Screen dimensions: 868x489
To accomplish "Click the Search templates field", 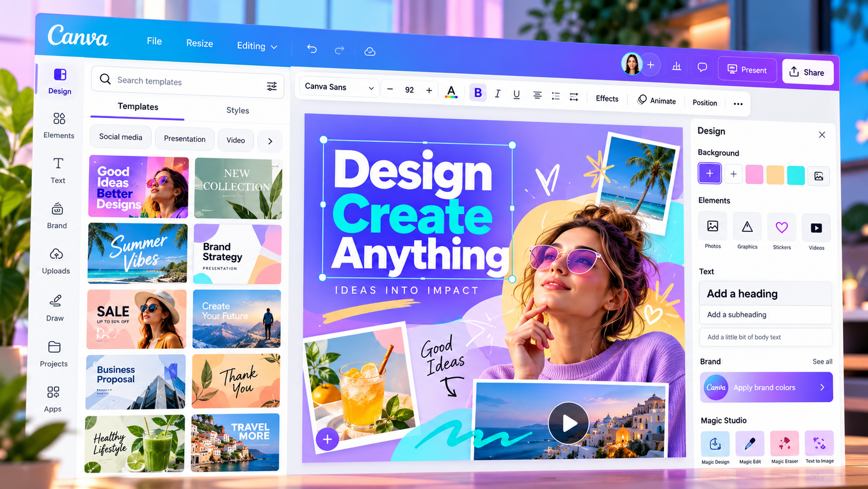I will [187, 82].
